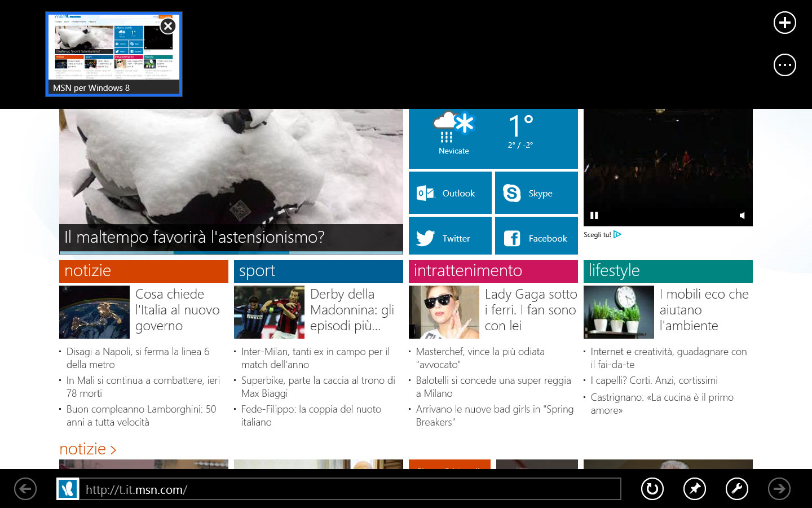Open the Facebook tile
This screenshot has width=812, height=508.
(536, 236)
